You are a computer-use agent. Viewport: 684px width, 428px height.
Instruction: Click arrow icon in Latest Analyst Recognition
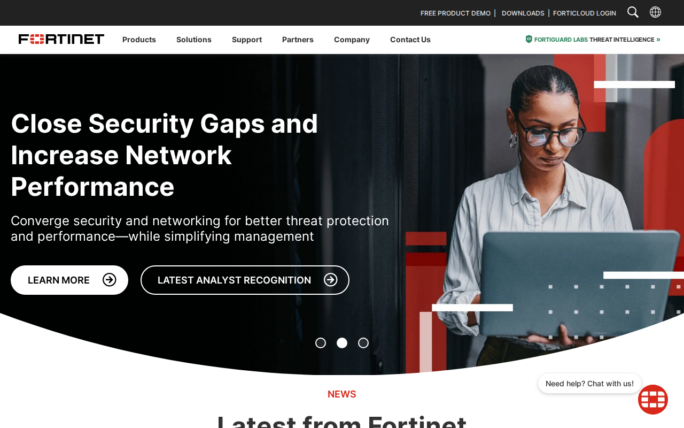coord(331,280)
